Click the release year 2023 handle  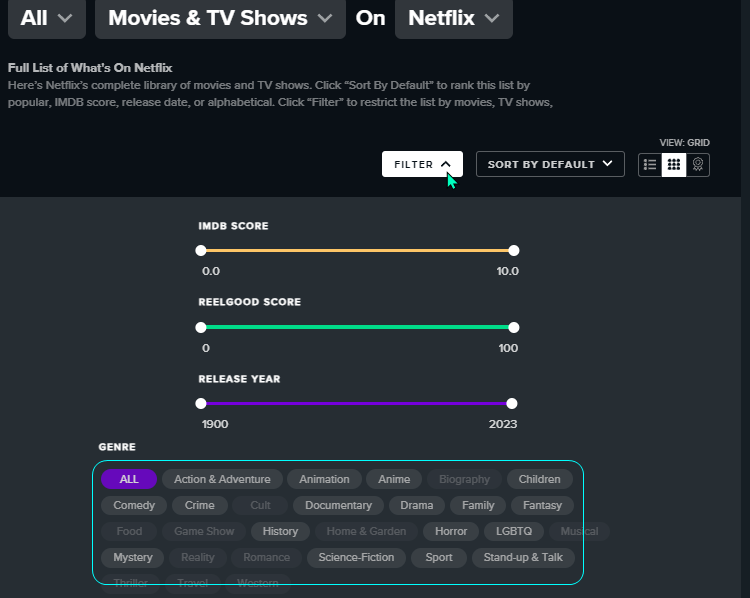point(512,403)
